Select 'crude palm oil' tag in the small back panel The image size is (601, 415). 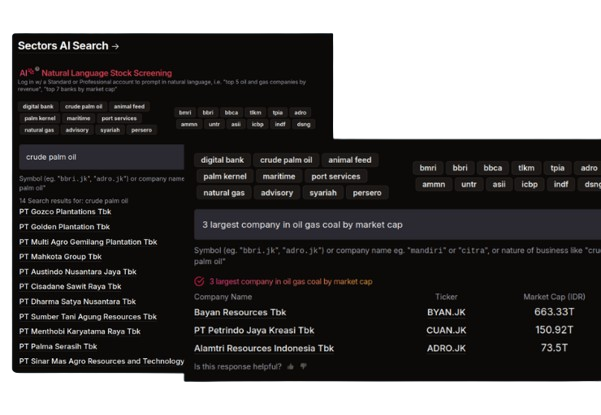(x=84, y=107)
